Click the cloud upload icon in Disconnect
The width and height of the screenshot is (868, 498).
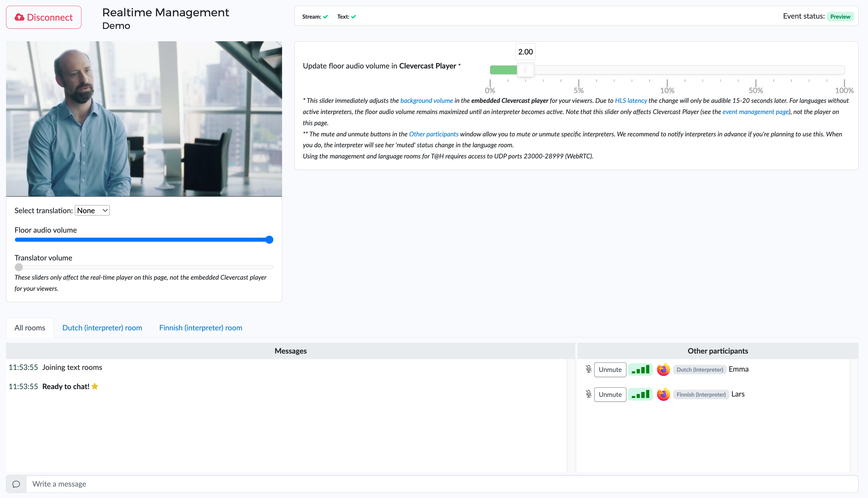point(19,17)
